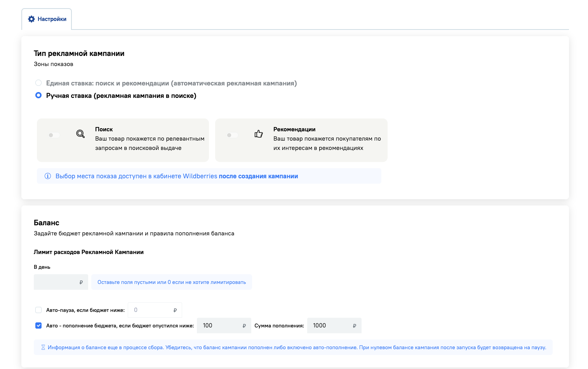Image resolution: width=588 pixels, height=369 pixels.
Task: Click the В день limit input field
Action: pyautogui.click(x=56, y=282)
